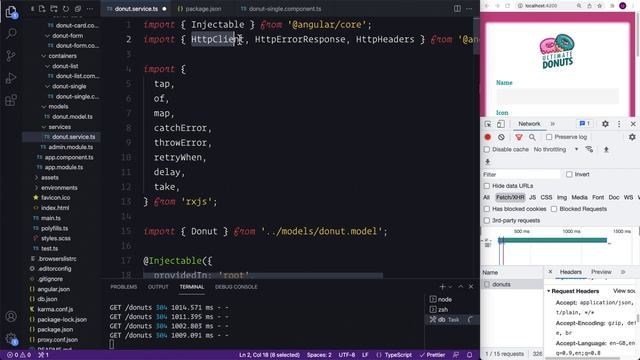Open the DEBUG CONSOLE panel tab

point(236,287)
